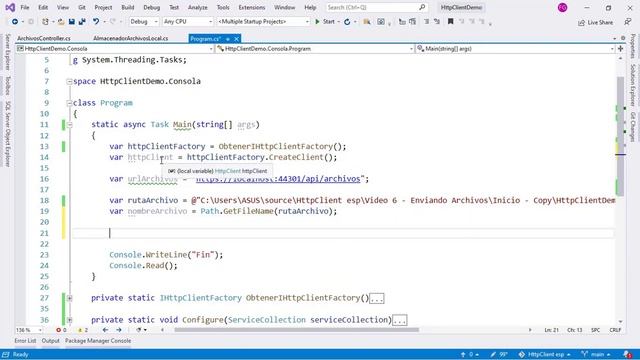This screenshot has width=640, height=360.
Task: Open the Edit menu
Action: pyautogui.click(x=43, y=7)
